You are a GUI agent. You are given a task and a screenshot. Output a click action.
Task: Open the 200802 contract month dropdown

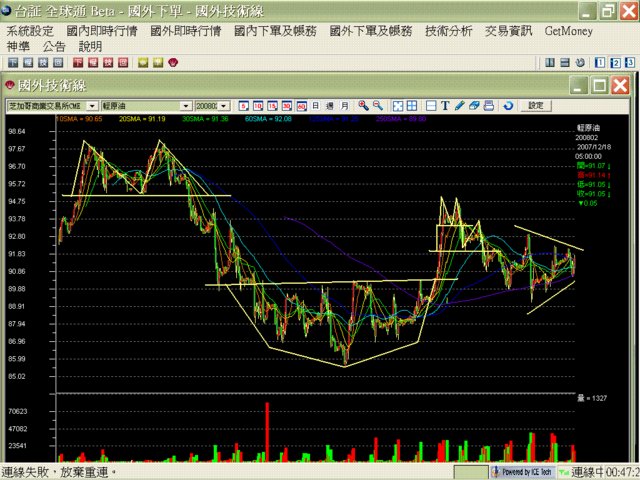coord(224,106)
